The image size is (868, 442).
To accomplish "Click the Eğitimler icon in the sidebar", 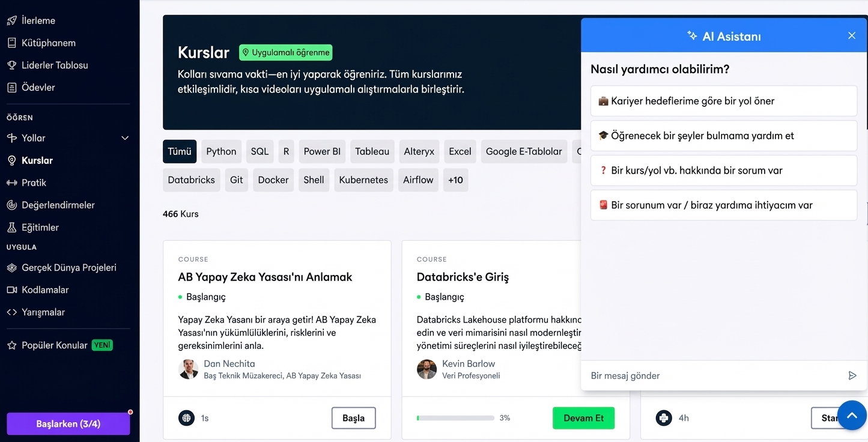I will coord(11,227).
